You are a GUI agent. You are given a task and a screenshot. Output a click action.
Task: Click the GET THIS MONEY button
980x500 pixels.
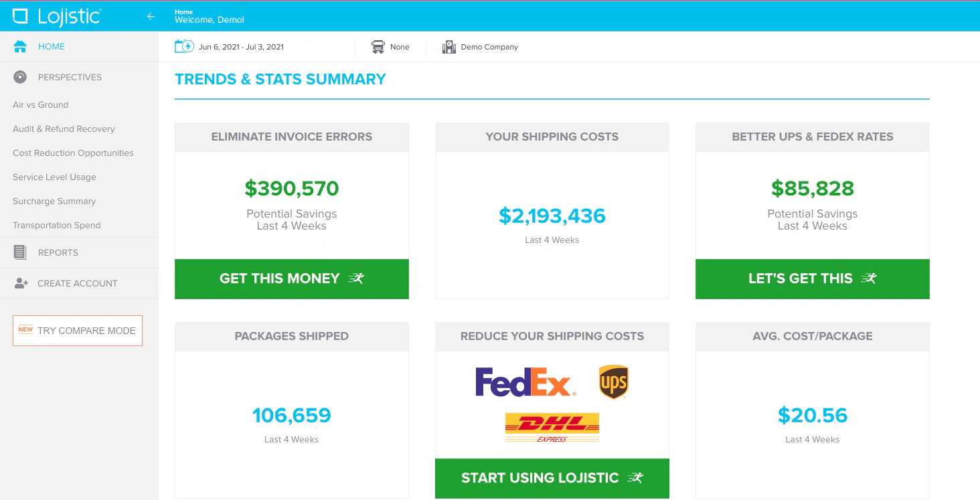click(x=291, y=279)
